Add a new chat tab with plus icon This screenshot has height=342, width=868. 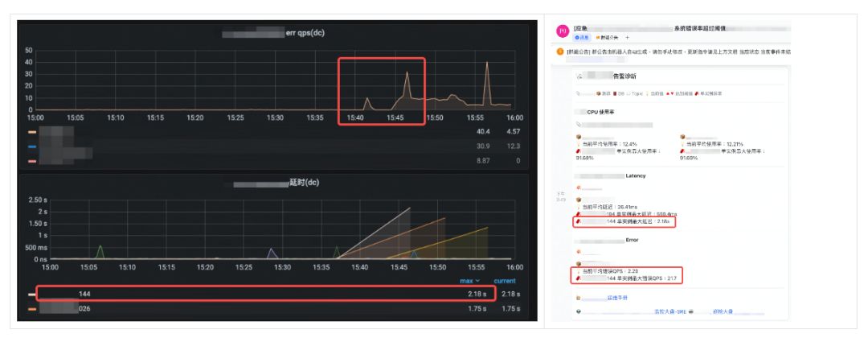628,37
